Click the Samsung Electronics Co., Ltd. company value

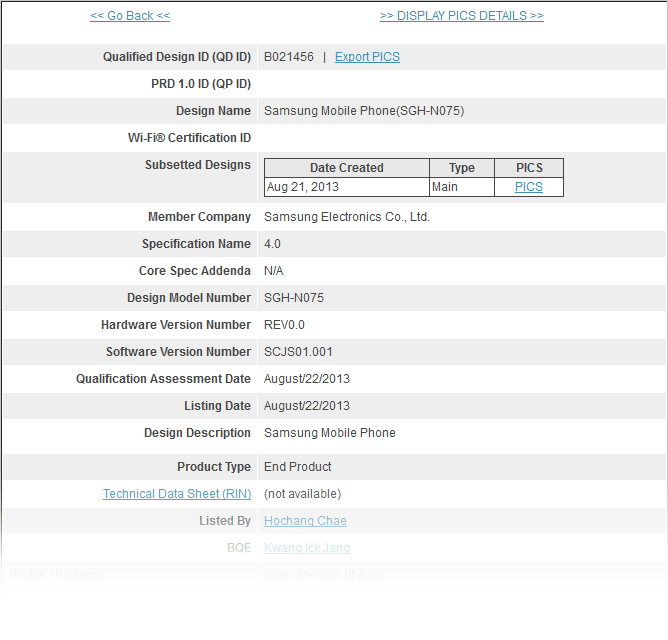pyautogui.click(x=346, y=217)
